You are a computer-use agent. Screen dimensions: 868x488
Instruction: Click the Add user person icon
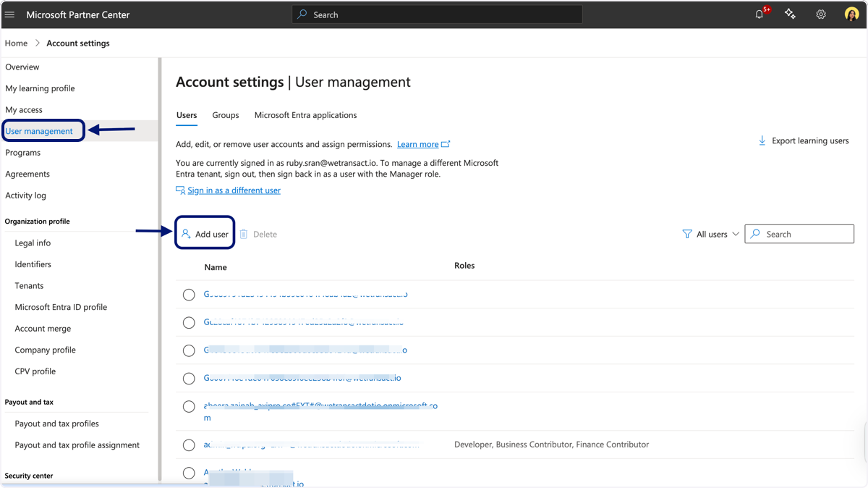pyautogui.click(x=186, y=234)
